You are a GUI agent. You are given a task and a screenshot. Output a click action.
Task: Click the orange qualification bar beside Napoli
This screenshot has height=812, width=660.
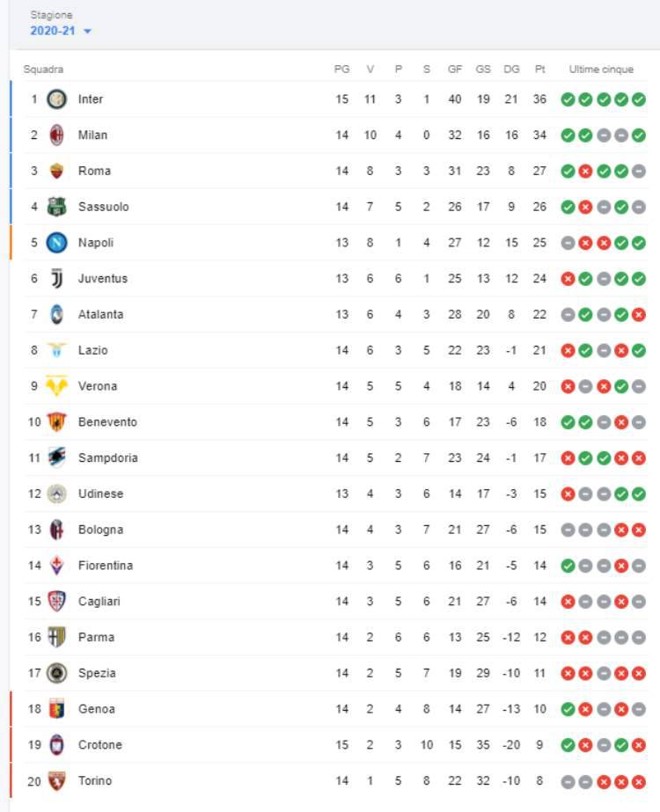(11, 242)
